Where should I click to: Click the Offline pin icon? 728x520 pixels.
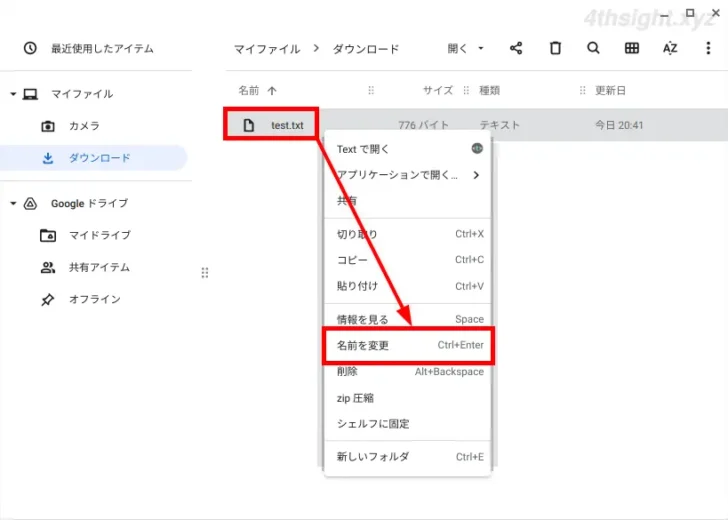pyautogui.click(x=47, y=299)
